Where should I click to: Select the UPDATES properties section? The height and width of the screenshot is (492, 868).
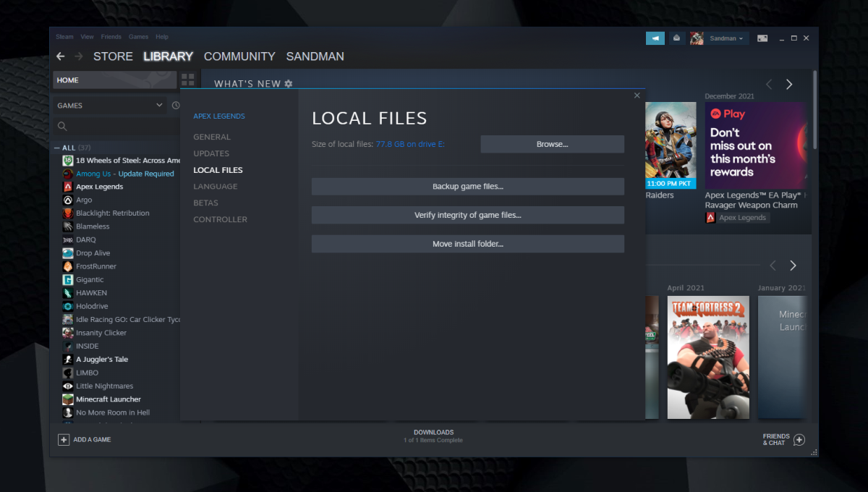(x=211, y=153)
